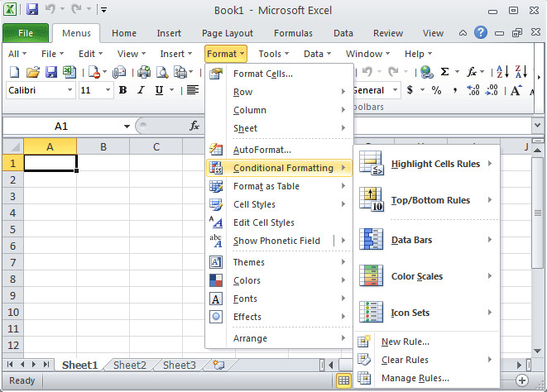Choose New Rule... in the submenu
Image resolution: width=547 pixels, height=392 pixels.
tap(428, 342)
